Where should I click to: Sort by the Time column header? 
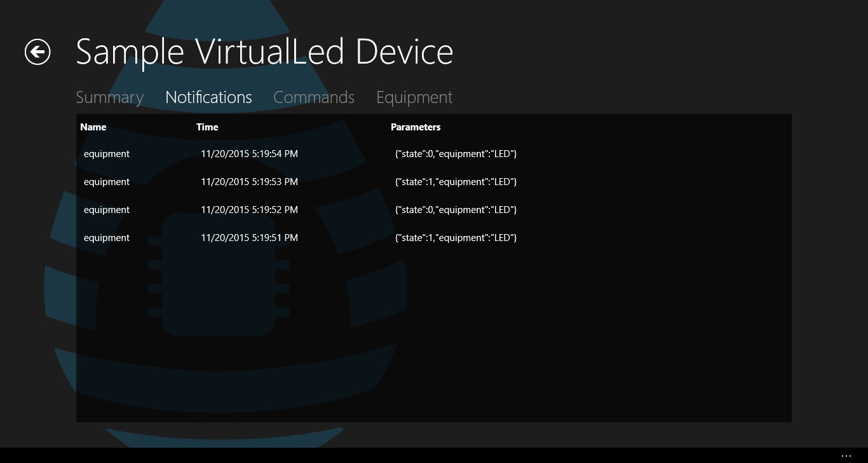click(207, 127)
